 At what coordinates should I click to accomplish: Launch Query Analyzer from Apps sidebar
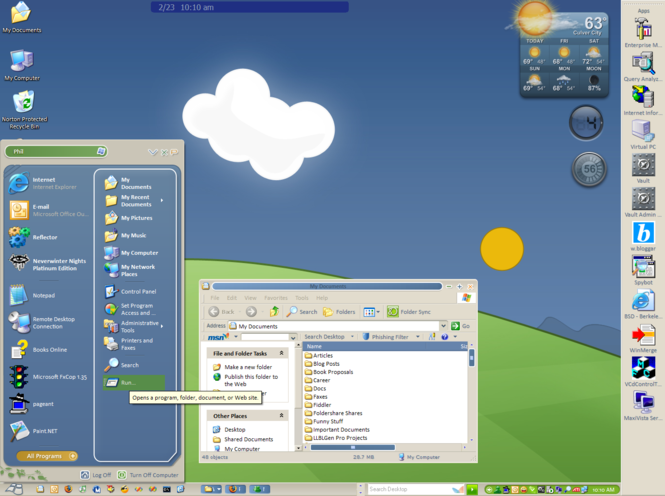tap(643, 67)
